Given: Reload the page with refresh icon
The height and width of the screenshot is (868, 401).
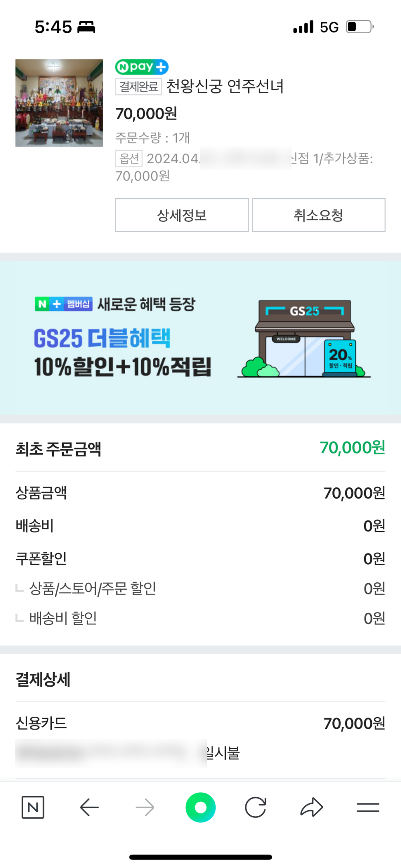Looking at the screenshot, I should click(x=255, y=807).
